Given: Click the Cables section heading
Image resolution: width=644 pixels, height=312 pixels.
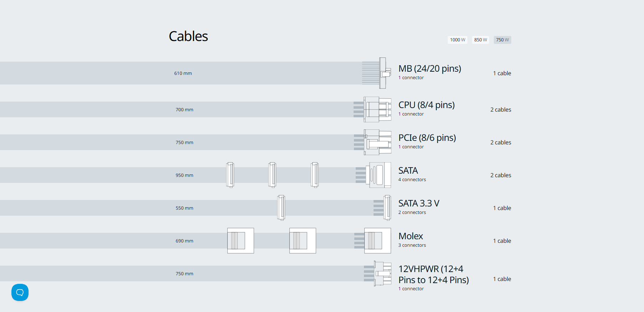Looking at the screenshot, I should (x=188, y=36).
